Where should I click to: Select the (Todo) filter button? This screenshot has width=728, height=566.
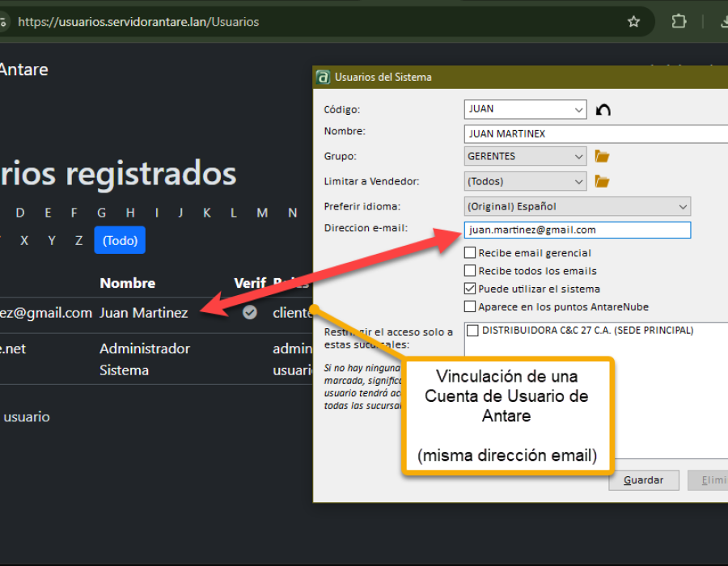(120, 240)
